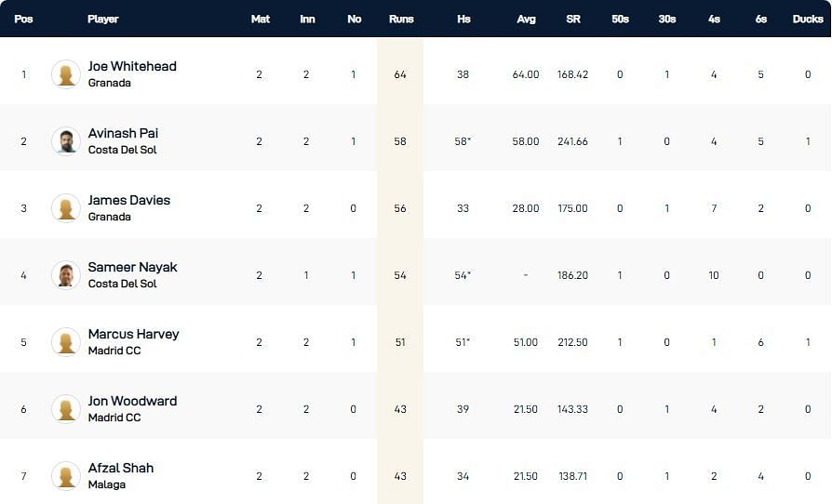Click the Ducks column header
The image size is (832, 504).
[x=808, y=19]
